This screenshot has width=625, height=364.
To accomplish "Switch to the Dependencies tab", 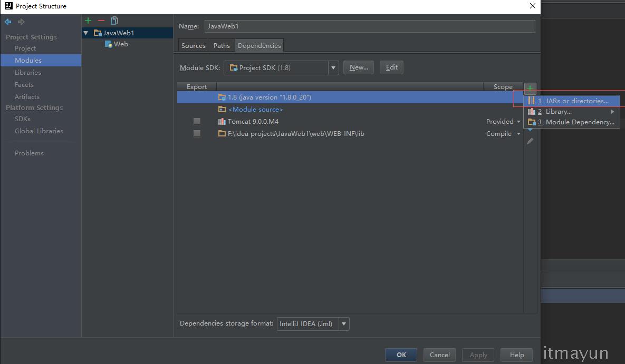I will click(259, 46).
